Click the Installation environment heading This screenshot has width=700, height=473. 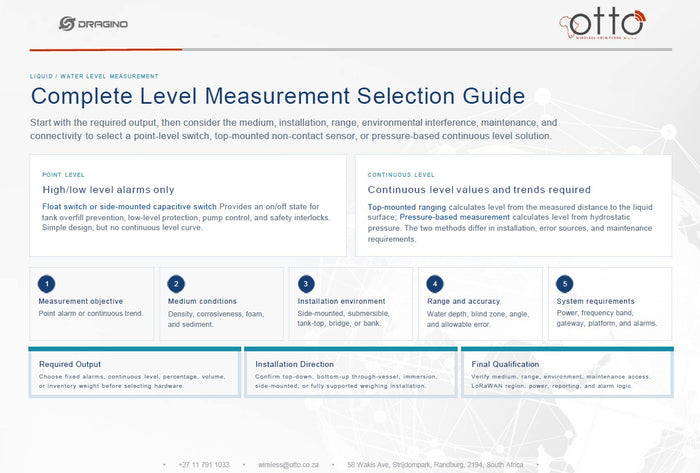point(342,301)
